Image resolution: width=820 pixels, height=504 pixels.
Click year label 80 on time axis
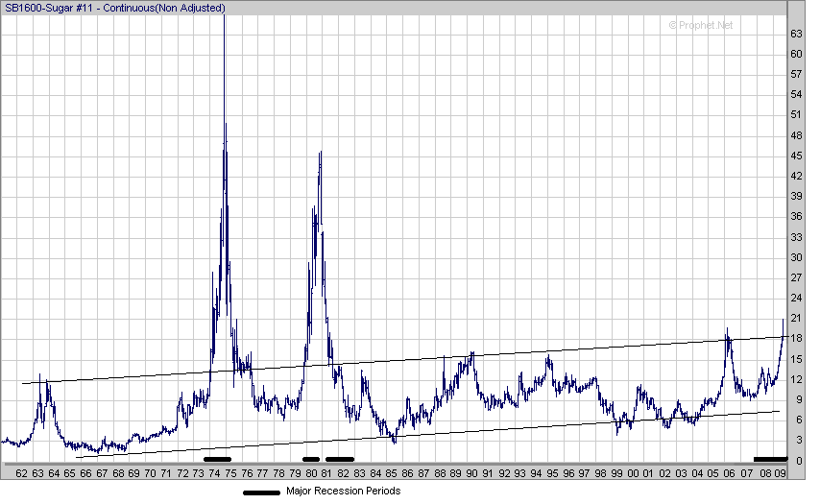[x=311, y=473]
